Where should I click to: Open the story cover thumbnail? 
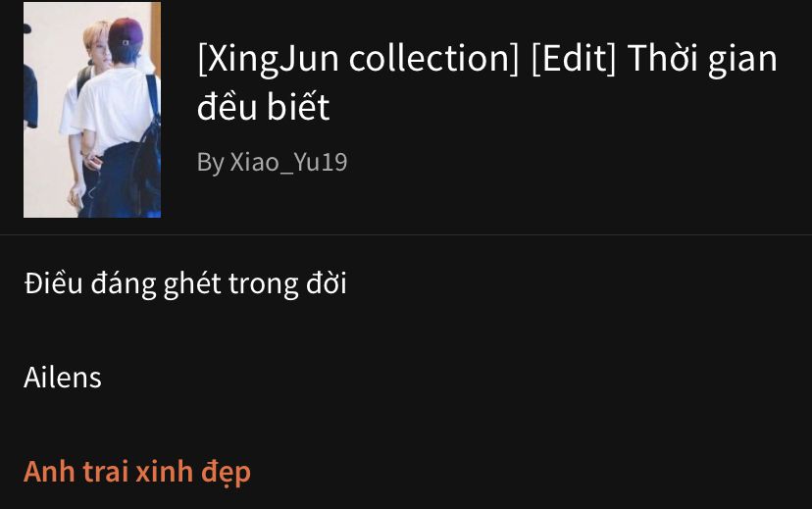(x=92, y=110)
